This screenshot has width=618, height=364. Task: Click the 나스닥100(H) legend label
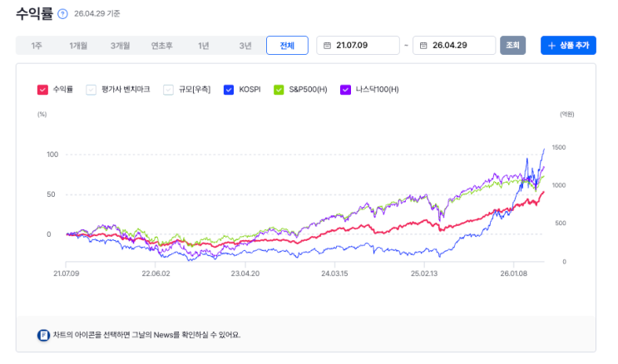pyautogui.click(x=377, y=90)
